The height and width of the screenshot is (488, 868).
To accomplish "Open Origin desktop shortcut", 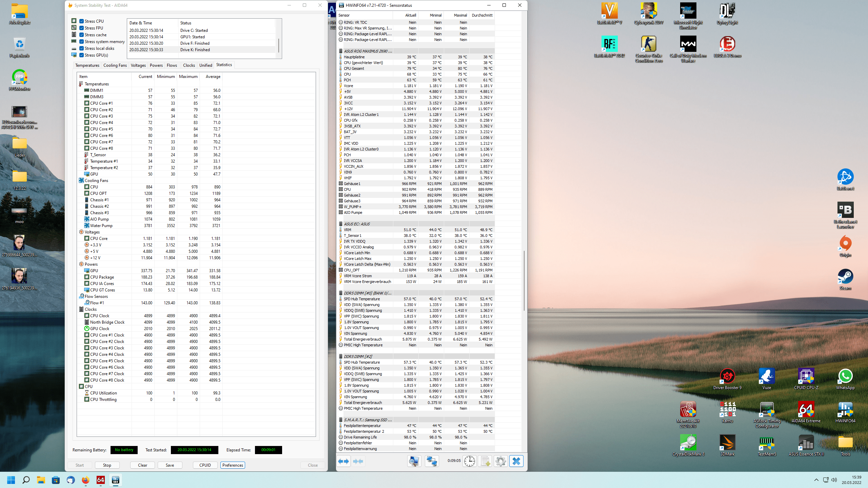I will [845, 246].
